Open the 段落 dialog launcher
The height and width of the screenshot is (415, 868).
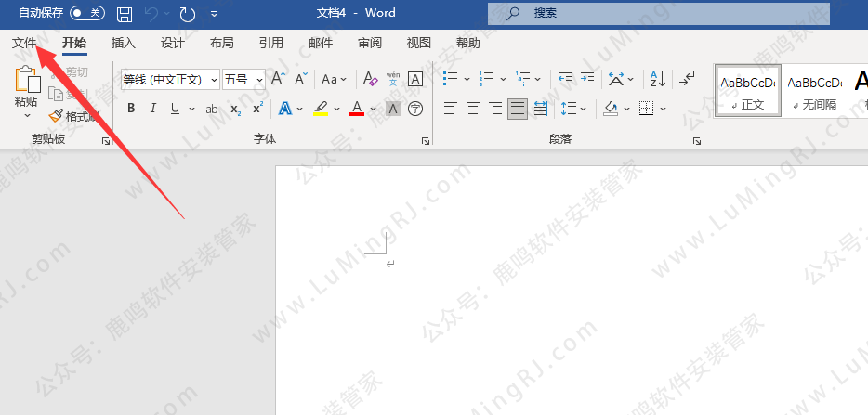click(697, 142)
